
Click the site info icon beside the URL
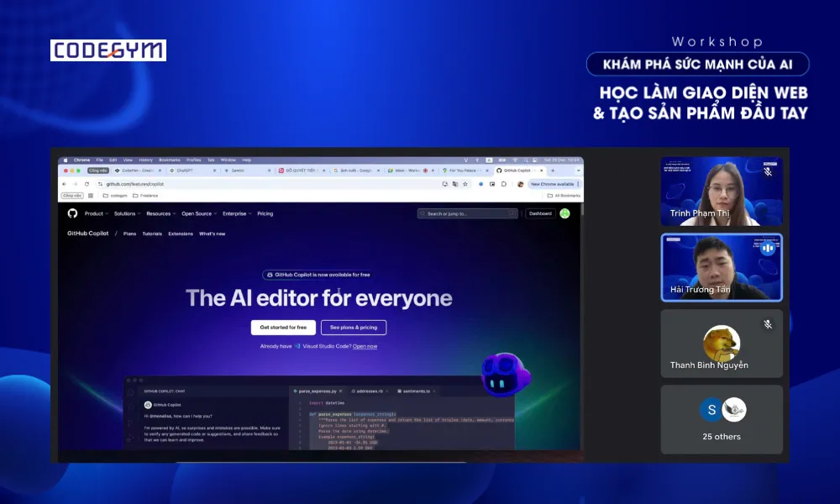(100, 184)
